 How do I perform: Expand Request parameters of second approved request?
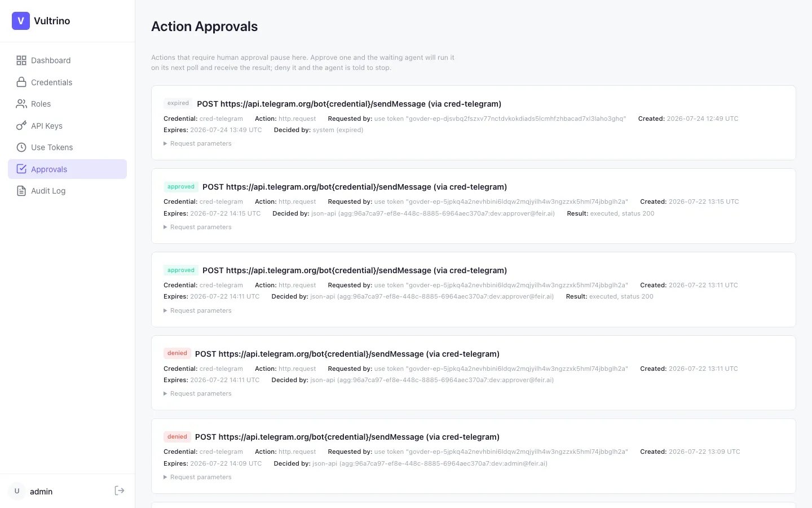(x=198, y=310)
